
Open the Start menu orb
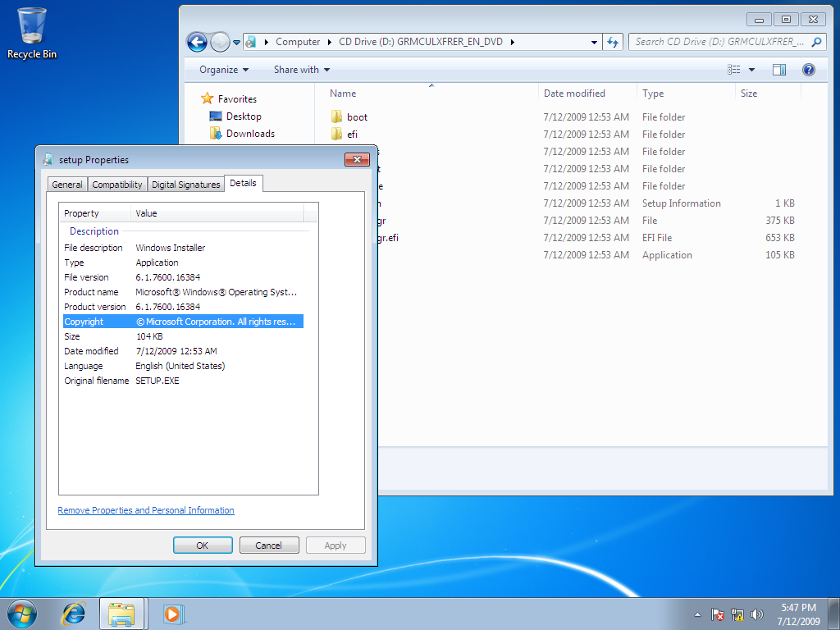pyautogui.click(x=22, y=613)
